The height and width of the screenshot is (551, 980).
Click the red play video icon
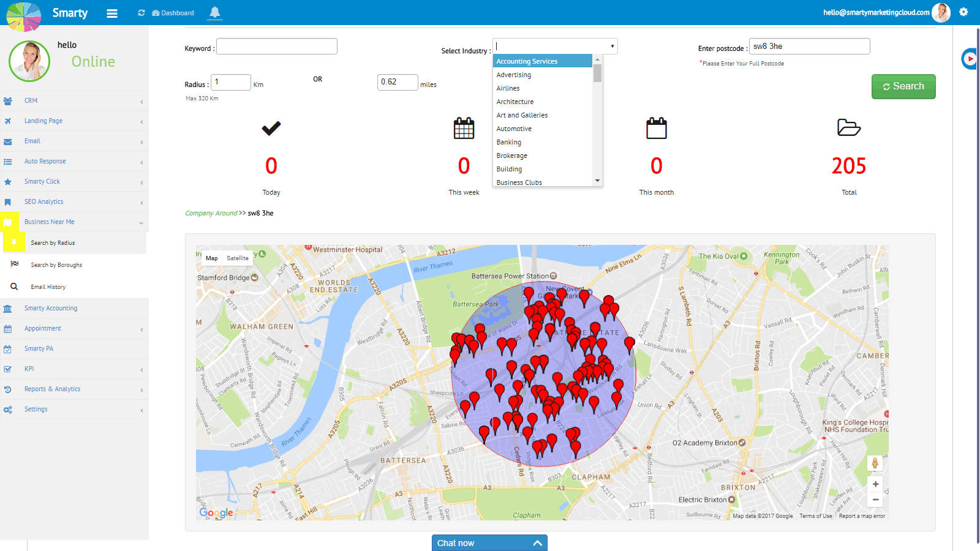tap(970, 59)
